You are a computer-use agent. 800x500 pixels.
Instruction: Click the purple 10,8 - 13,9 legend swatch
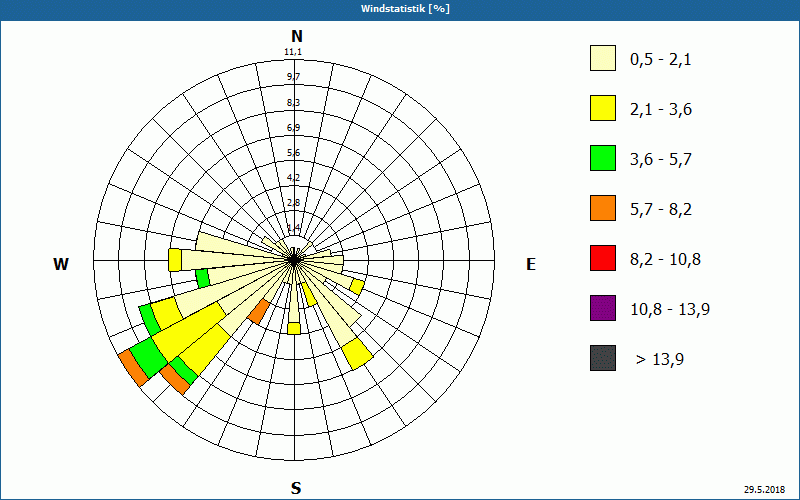click(x=603, y=308)
